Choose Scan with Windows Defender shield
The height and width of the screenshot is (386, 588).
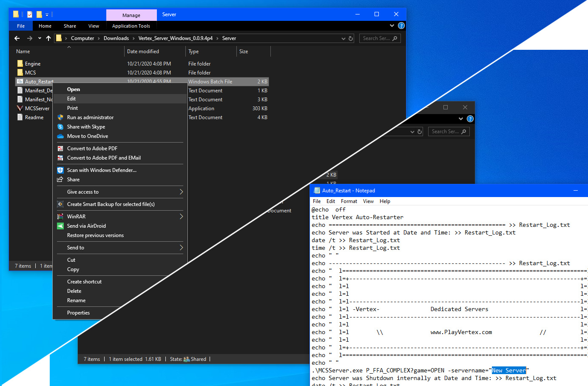tap(60, 170)
